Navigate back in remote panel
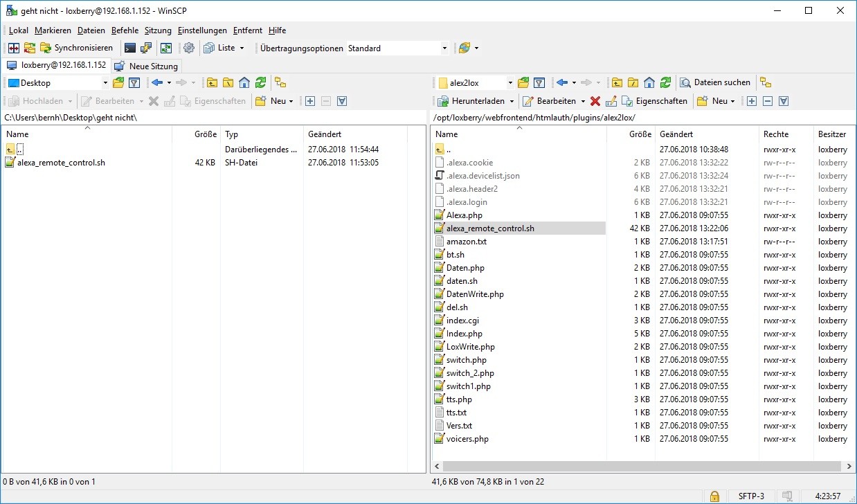The width and height of the screenshot is (857, 504). (562, 82)
